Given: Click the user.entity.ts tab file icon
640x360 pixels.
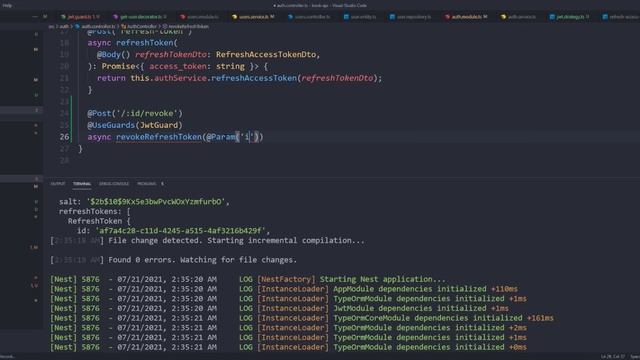Looking at the screenshot, I should (346, 17).
